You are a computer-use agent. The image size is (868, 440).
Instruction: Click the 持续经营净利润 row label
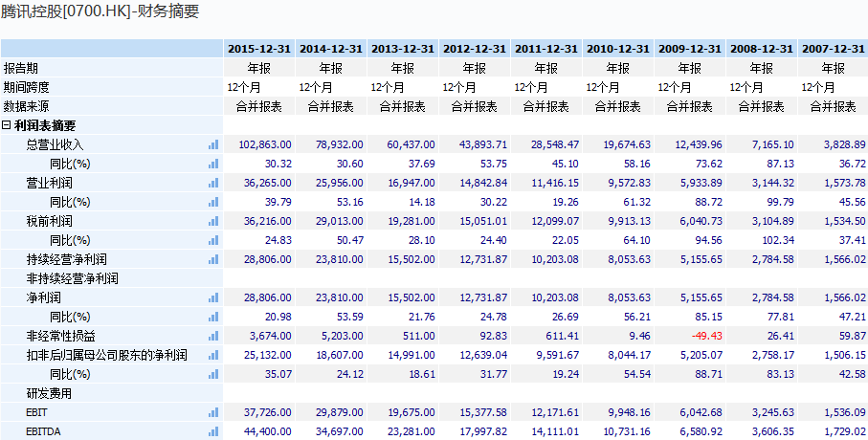coord(66,259)
